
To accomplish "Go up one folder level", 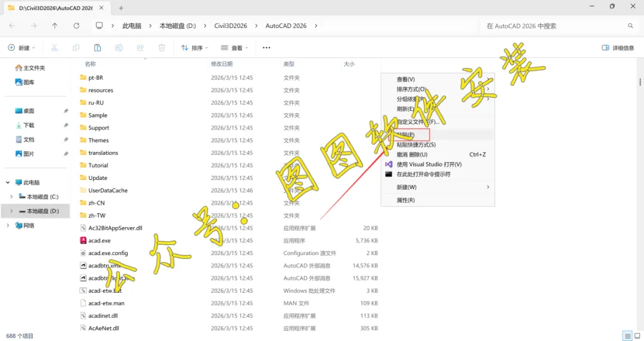I will pos(55,26).
